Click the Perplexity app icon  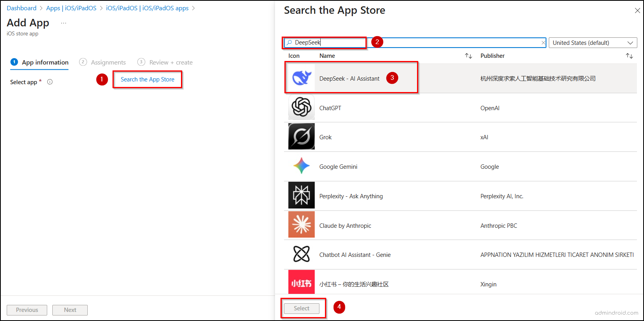tap(301, 195)
